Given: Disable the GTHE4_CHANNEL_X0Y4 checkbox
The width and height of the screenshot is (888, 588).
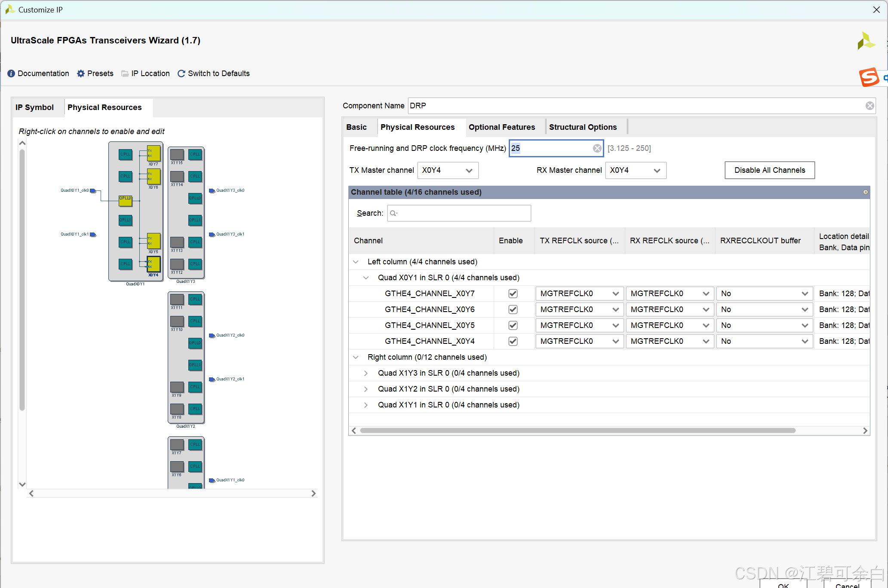Looking at the screenshot, I should click(x=513, y=341).
